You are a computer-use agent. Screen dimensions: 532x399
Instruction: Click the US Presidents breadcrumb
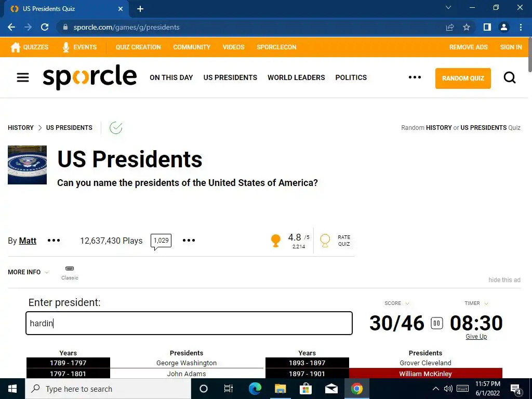point(69,128)
